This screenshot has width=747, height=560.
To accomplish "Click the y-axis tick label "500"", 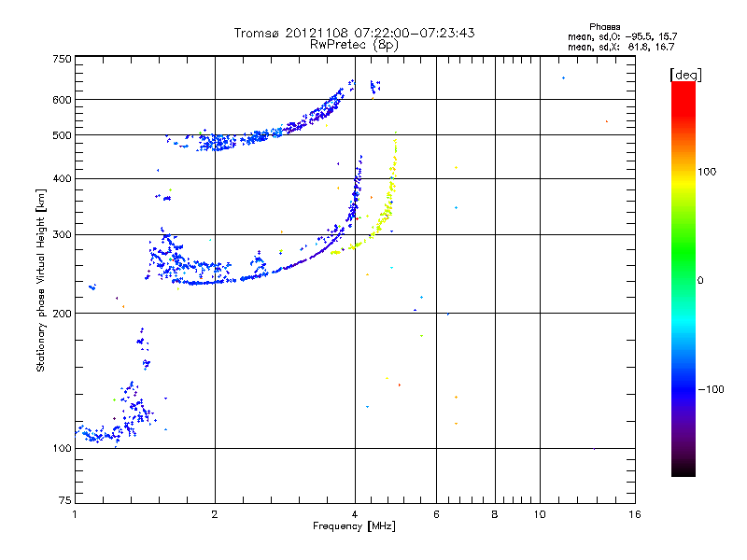I will coord(62,135).
